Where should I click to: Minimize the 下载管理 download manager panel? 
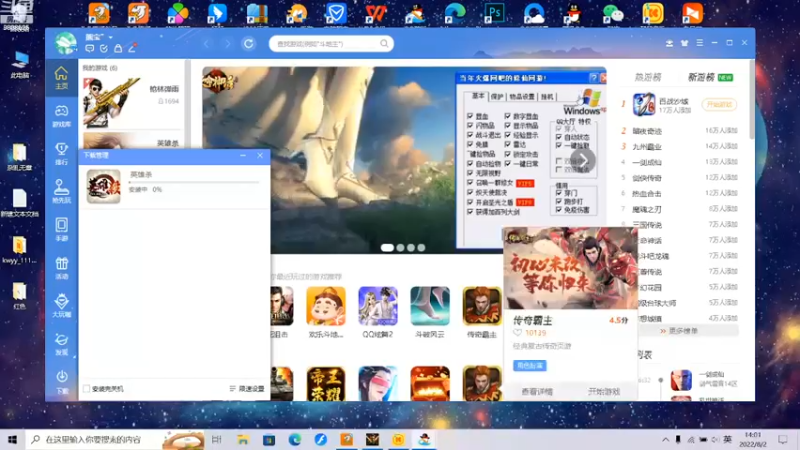[x=243, y=155]
